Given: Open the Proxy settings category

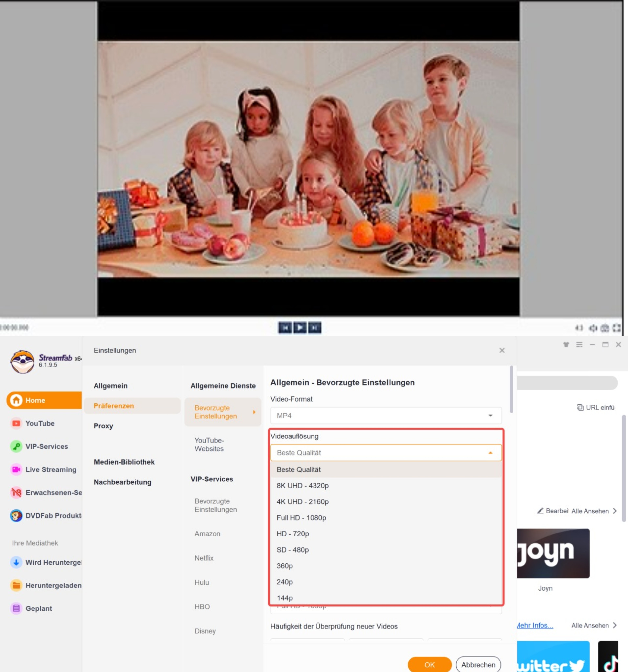Looking at the screenshot, I should (103, 426).
